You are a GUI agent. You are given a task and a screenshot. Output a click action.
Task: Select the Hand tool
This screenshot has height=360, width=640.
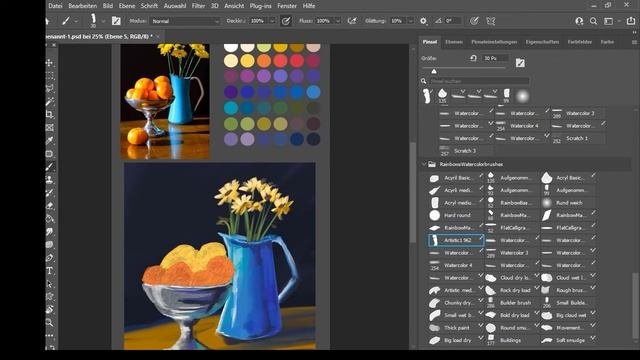click(49, 309)
